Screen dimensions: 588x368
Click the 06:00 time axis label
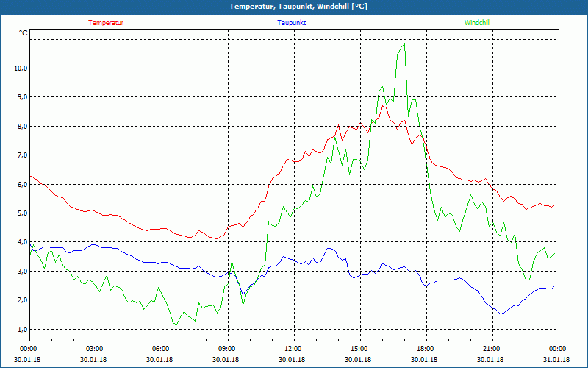click(x=159, y=349)
